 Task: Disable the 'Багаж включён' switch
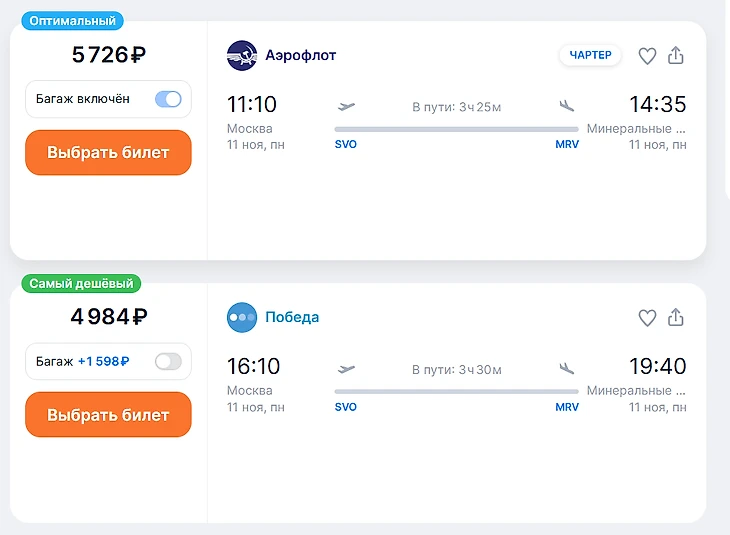point(168,99)
